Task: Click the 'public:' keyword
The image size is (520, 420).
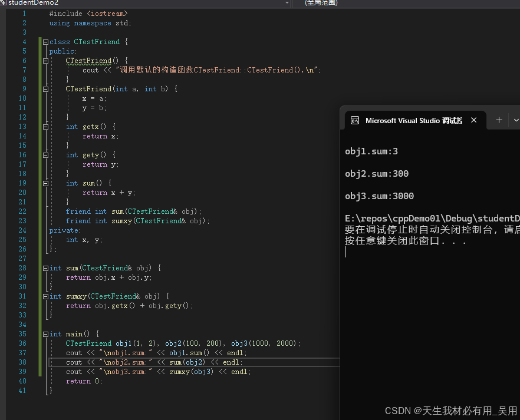Action: pyautogui.click(x=63, y=51)
